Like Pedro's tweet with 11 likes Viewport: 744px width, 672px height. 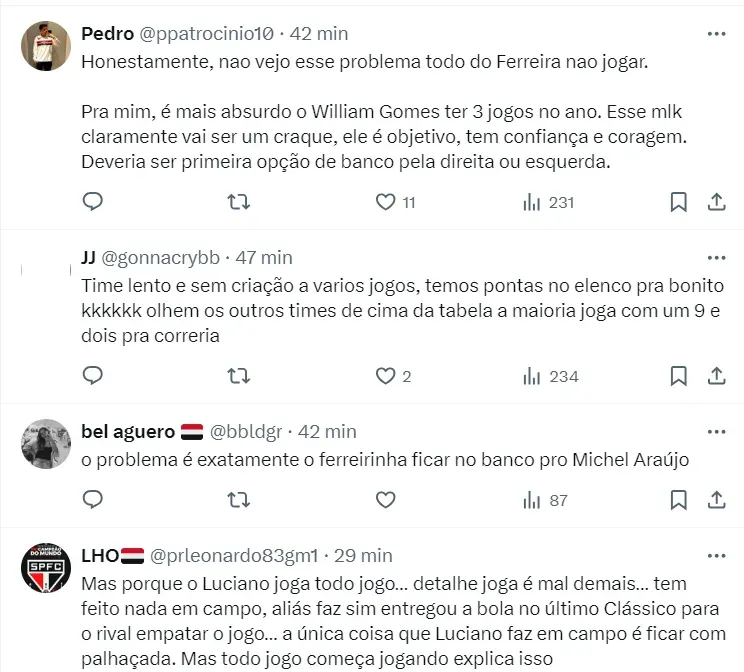click(386, 202)
